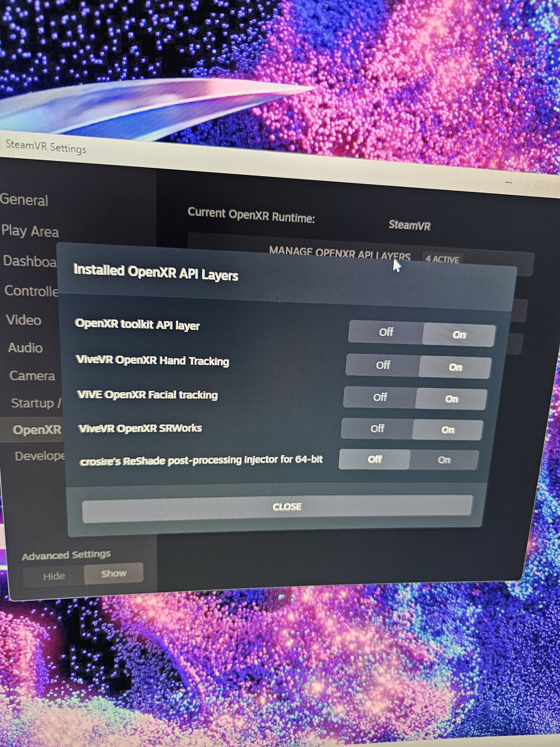Open the Video settings tab
This screenshot has height=747, width=560.
pyautogui.click(x=24, y=320)
